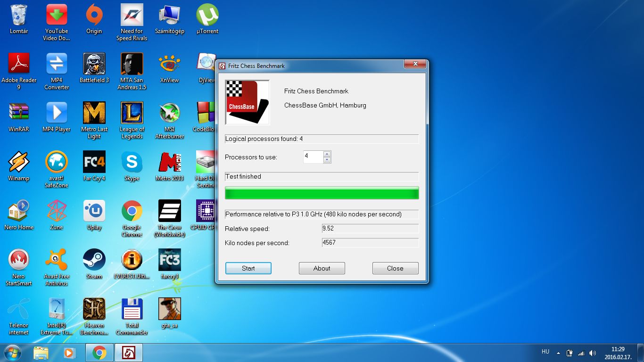Viewport: 644px width, 362px height.
Task: Click the HU language indicator
Action: coord(545,352)
